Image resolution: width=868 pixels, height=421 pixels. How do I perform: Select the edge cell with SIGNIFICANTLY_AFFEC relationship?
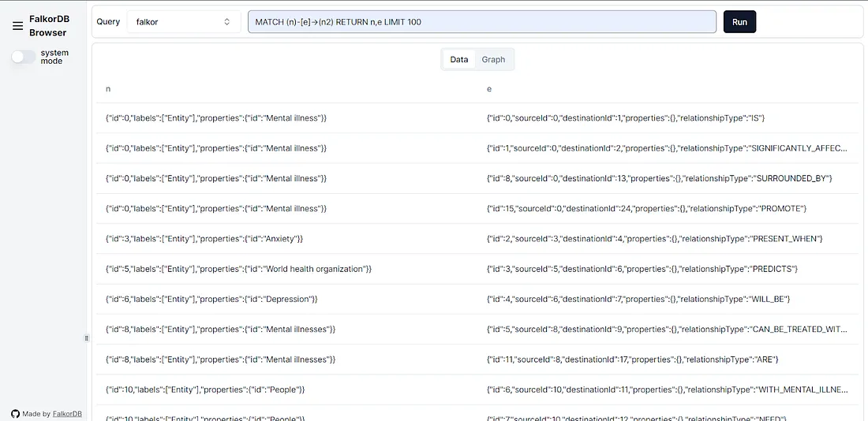tap(667, 148)
